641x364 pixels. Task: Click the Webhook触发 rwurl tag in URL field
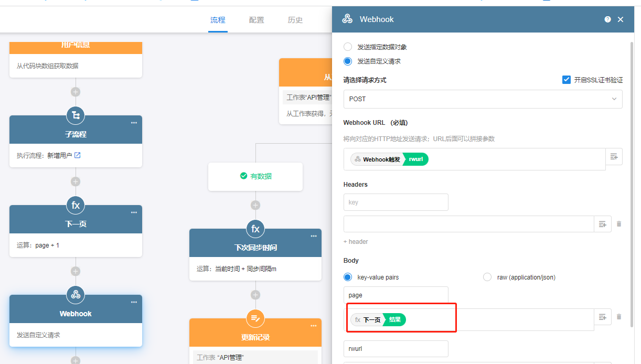389,159
